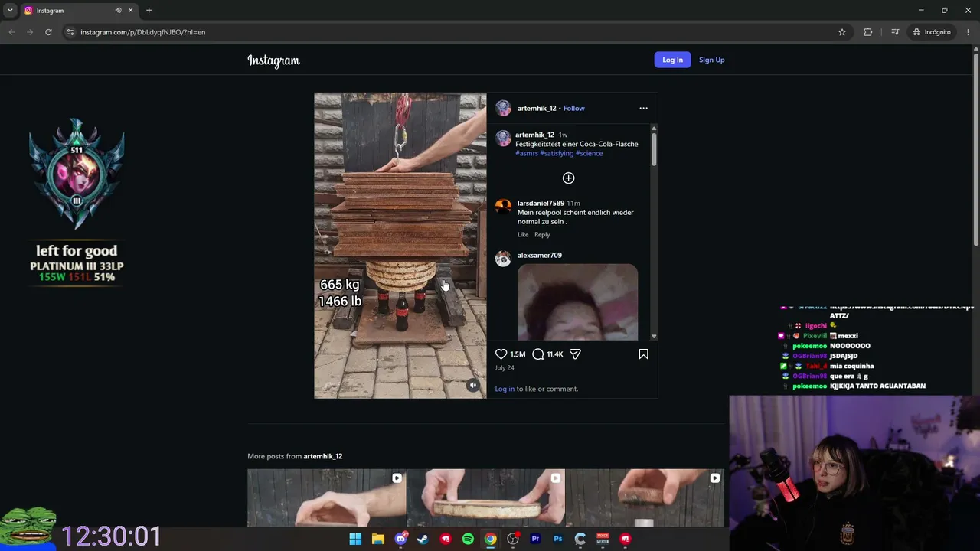Open Google Chrome taskbar icon
980x551 pixels.
[x=490, y=539]
